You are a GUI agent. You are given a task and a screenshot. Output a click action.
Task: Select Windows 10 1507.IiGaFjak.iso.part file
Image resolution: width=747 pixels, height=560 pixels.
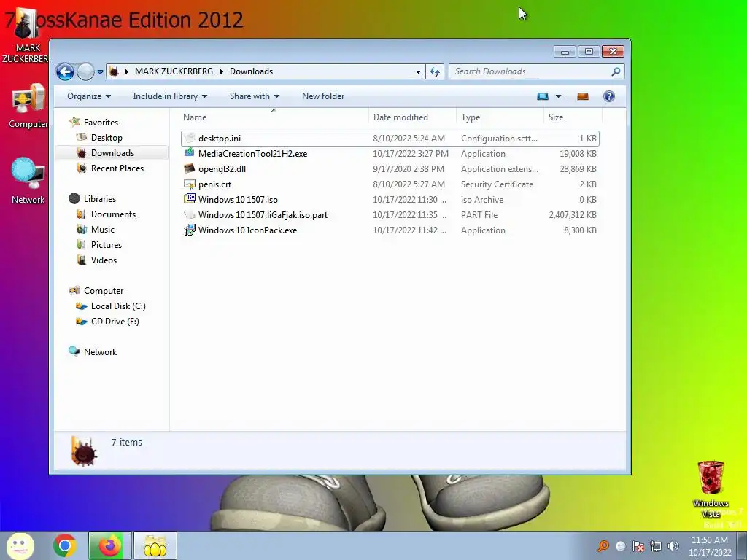coord(263,215)
